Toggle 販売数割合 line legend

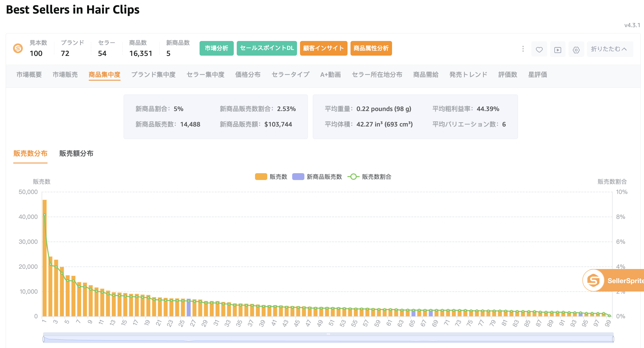(x=369, y=177)
